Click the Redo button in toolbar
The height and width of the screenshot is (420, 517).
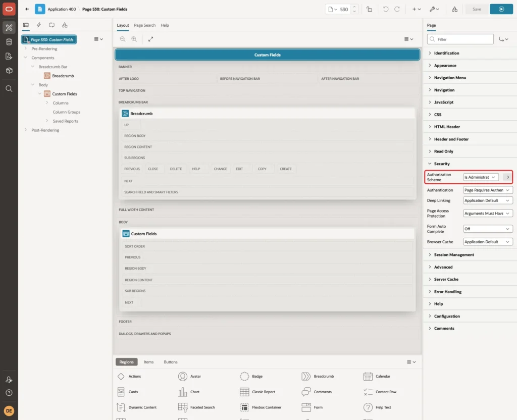click(x=397, y=9)
